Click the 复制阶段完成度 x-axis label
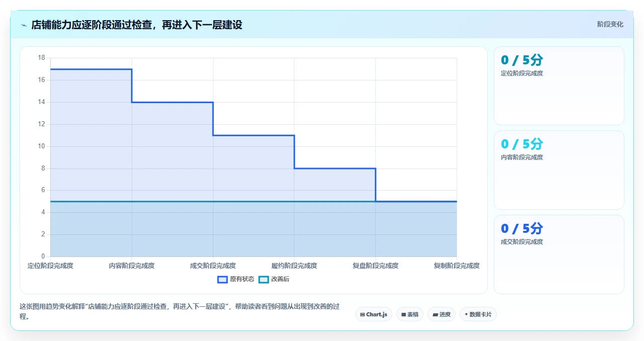 [x=457, y=266]
